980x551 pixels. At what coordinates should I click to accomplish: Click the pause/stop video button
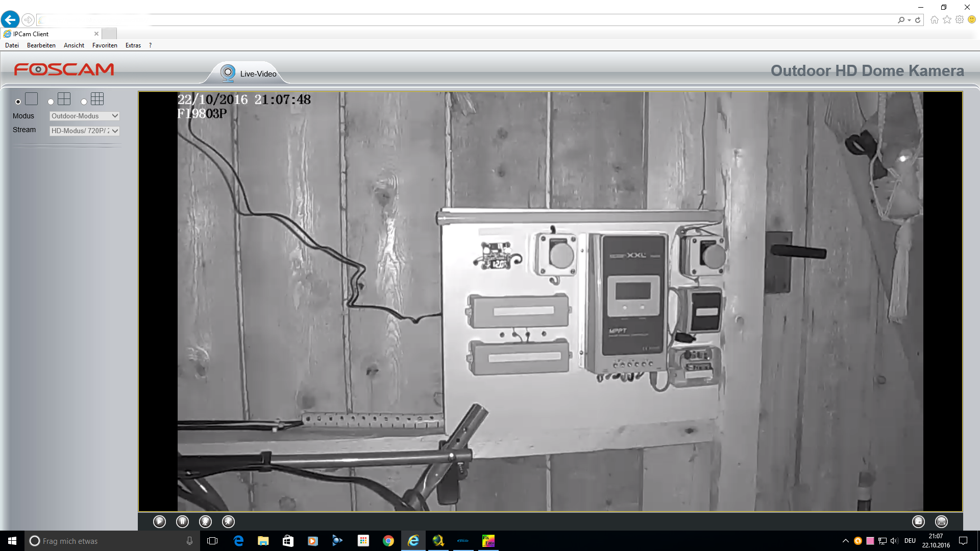coord(182,521)
